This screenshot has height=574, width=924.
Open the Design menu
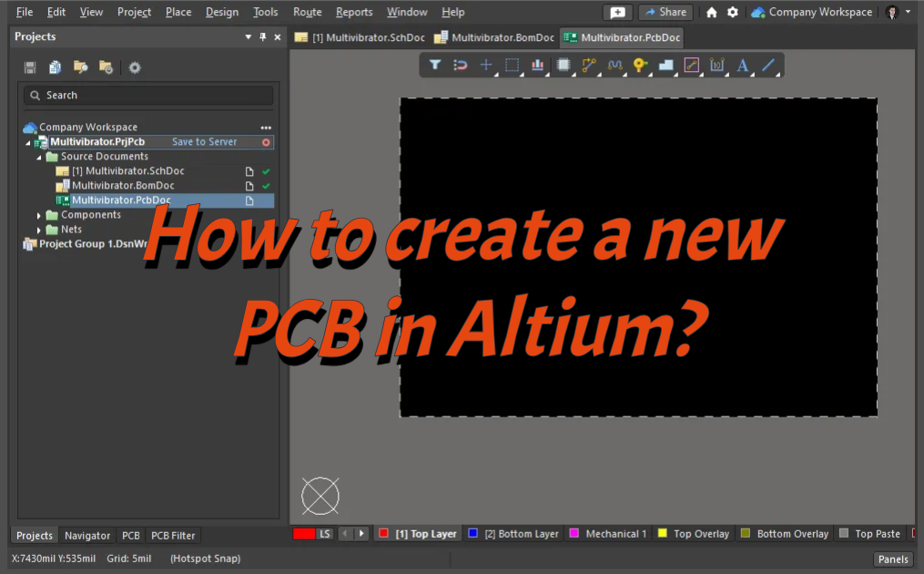click(x=221, y=12)
